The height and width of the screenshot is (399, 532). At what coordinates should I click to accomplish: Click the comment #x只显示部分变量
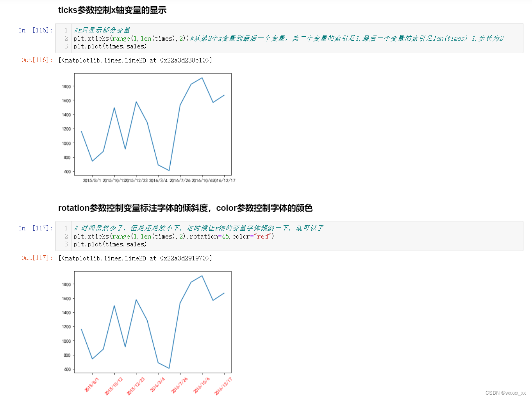(102, 30)
